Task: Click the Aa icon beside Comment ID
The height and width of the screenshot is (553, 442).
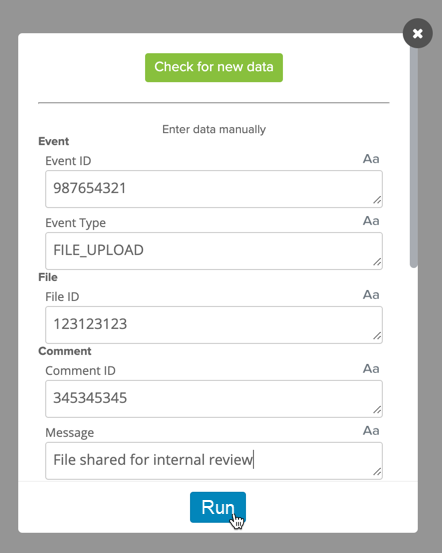Action: 371,369
